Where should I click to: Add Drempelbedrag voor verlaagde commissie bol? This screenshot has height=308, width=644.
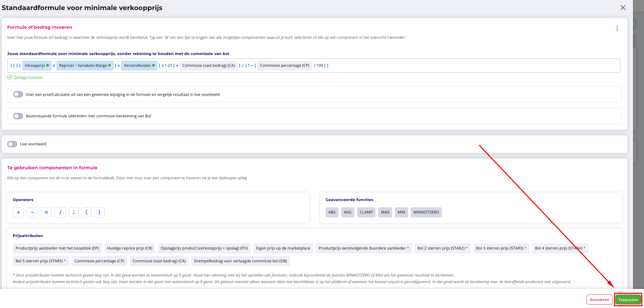coord(241,261)
